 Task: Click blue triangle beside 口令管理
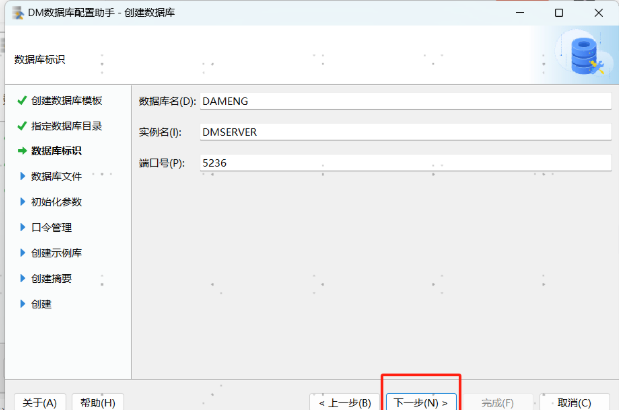point(23,227)
